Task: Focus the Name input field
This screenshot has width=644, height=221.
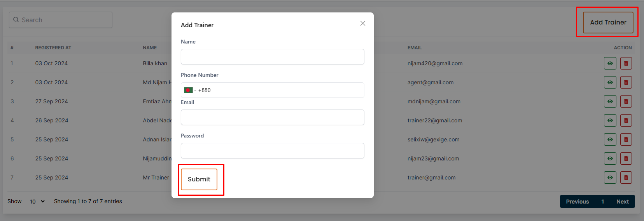Action: coord(272,57)
